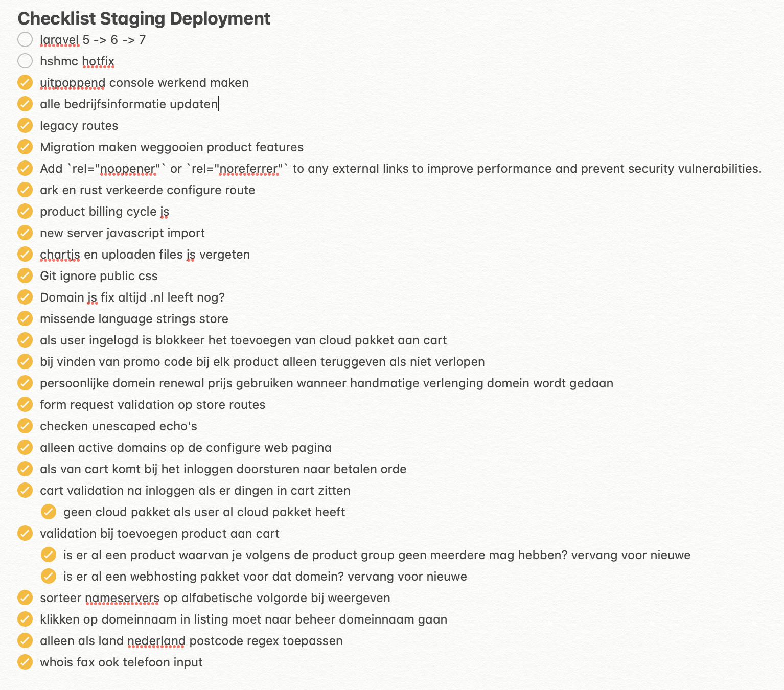Uncheck 'uitpoppend console werkend maken'
Image resolution: width=784 pixels, height=690 pixels.
point(25,82)
